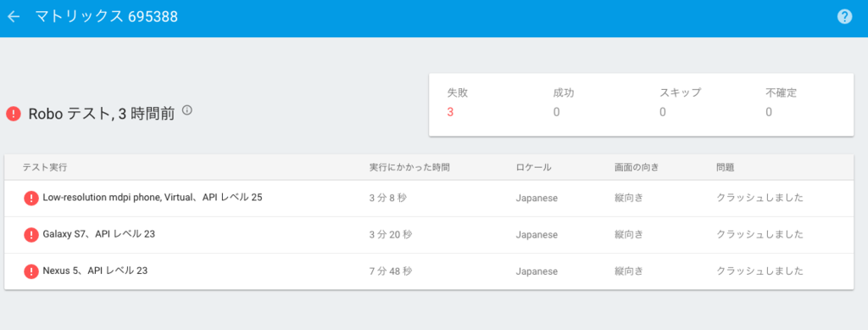Click the red error icon next to Robo テスト
Viewport: 868px width, 330px height.
[x=14, y=114]
